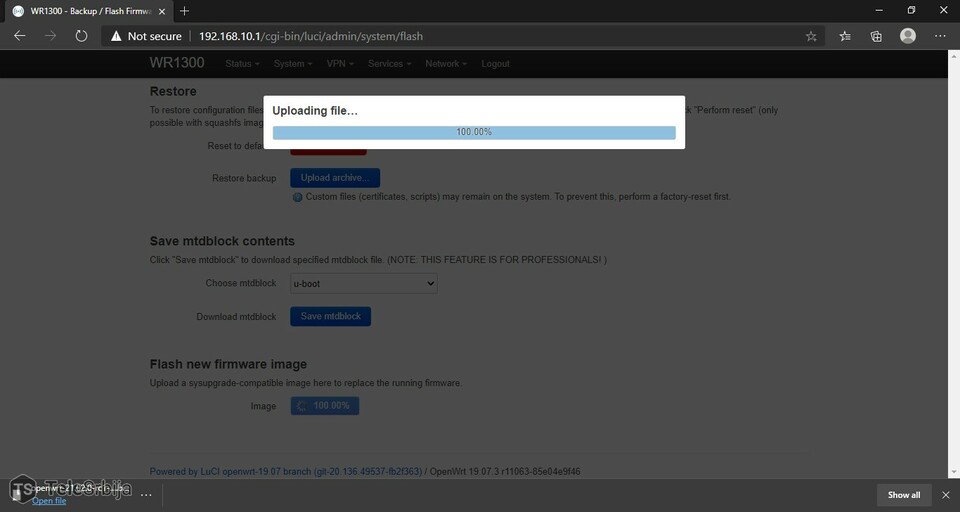Open the Choose mtdblock dropdown showing u-boot
Image resolution: width=960 pixels, height=512 pixels.
[x=364, y=284]
